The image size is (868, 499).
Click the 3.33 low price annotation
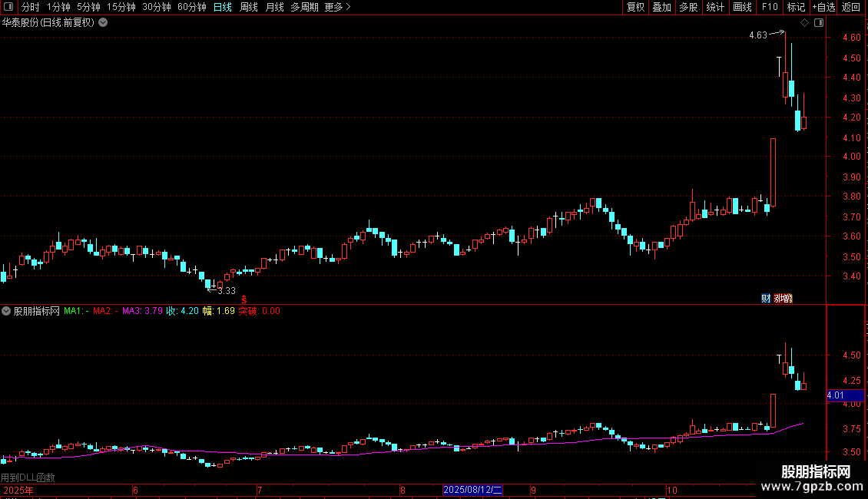pyautogui.click(x=227, y=291)
